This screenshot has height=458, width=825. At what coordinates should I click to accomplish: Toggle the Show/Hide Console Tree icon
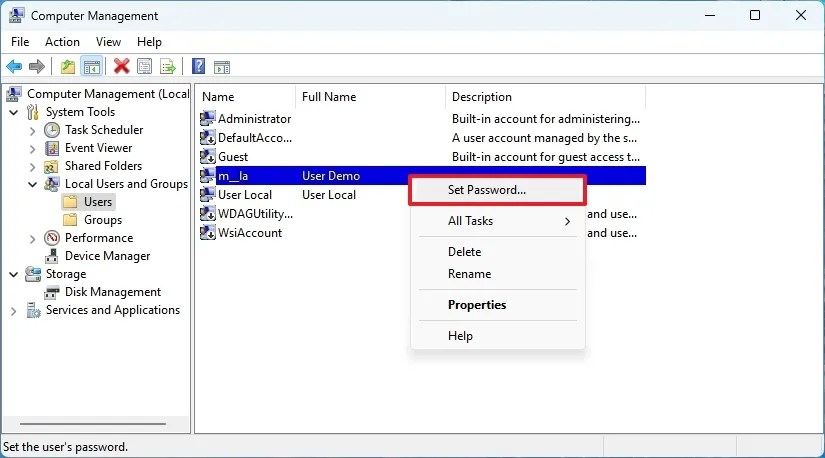click(92, 67)
